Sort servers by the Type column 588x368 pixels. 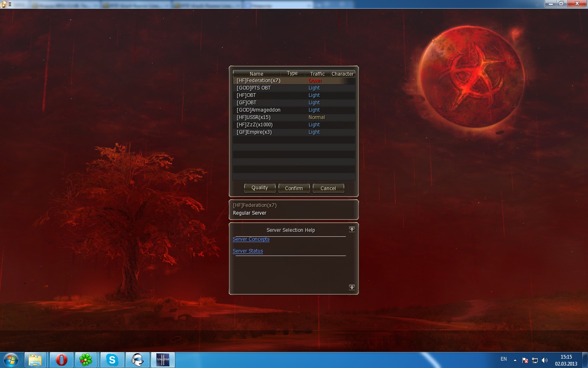pos(292,74)
